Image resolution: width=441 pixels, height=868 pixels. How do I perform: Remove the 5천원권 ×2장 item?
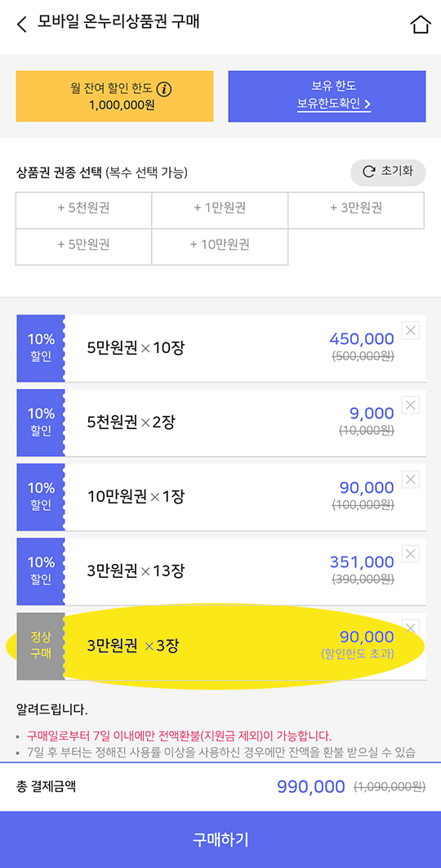pyautogui.click(x=411, y=405)
